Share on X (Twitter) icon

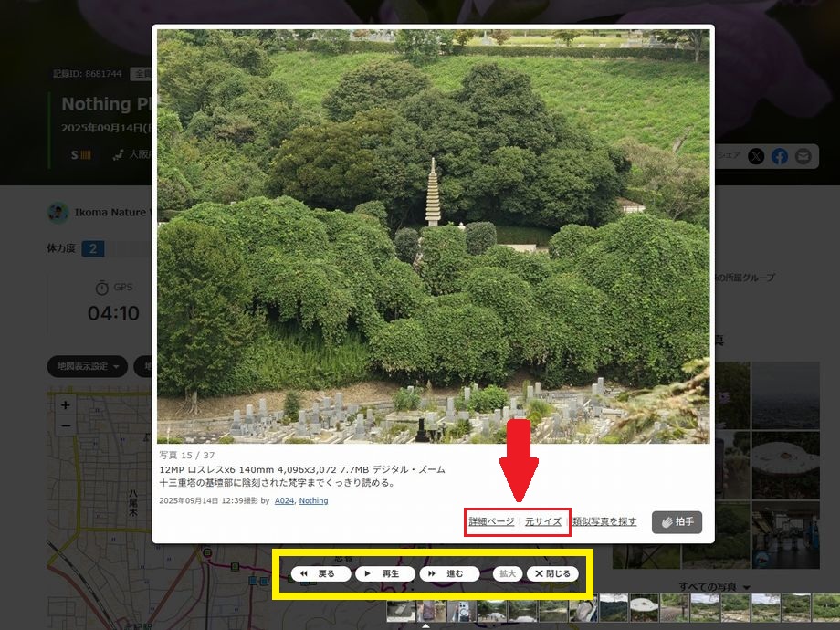coord(756,156)
